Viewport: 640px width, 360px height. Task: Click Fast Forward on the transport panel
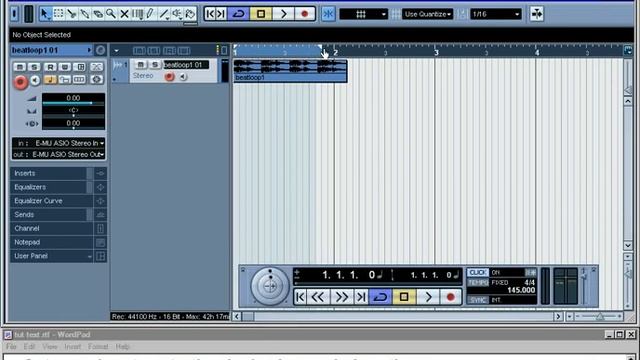(341, 297)
